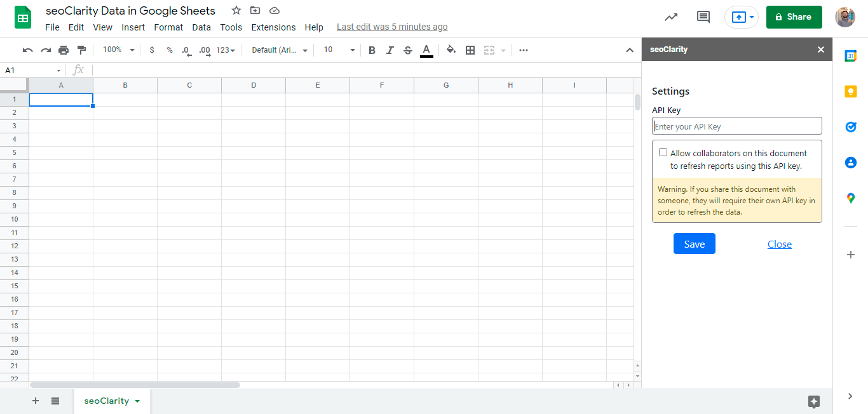The image size is (868, 414).
Task: Click the Share button
Action: point(794,17)
